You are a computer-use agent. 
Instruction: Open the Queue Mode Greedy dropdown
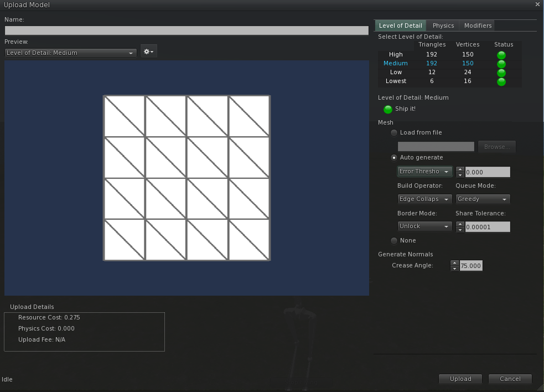482,199
